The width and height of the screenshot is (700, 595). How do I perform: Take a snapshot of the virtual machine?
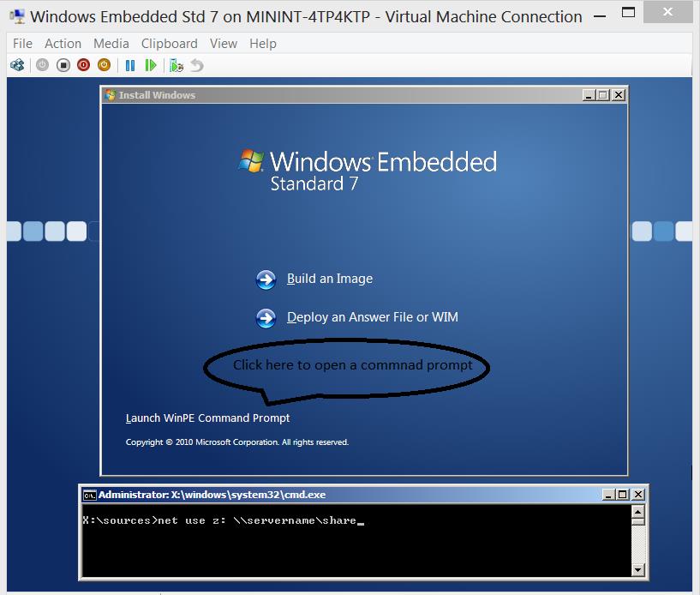(x=176, y=66)
